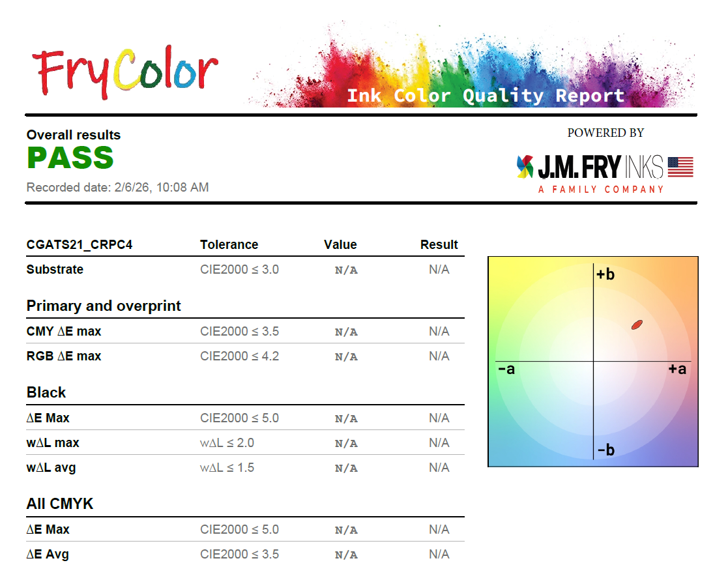Click the 'Overall results' heading
This screenshot has width=728, height=565.
point(74,135)
